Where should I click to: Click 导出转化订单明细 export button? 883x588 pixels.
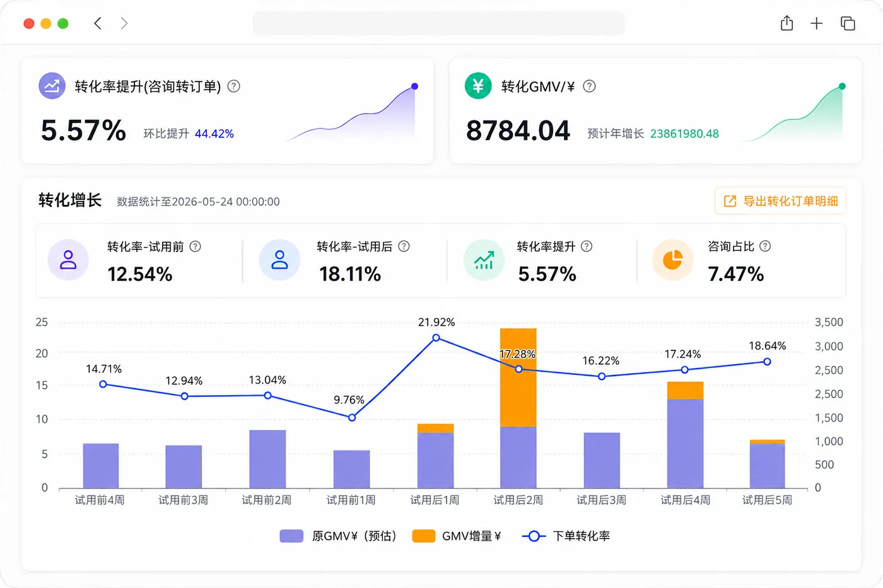(780, 201)
